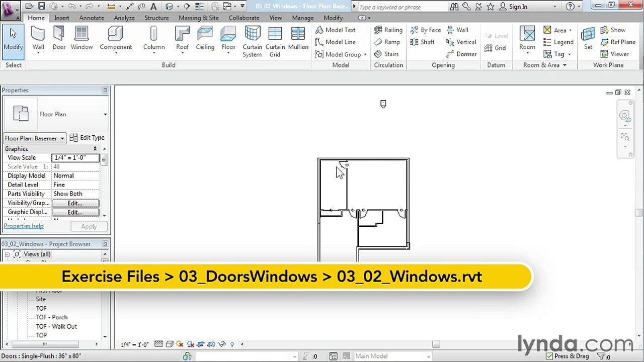644x362 pixels.
Task: Set the Work Plane
Action: coord(588,39)
